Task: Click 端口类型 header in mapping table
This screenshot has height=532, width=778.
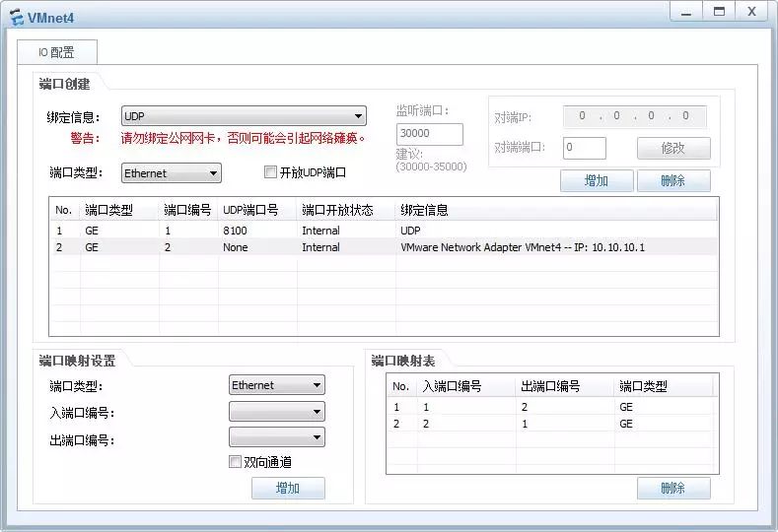Action: [665, 386]
